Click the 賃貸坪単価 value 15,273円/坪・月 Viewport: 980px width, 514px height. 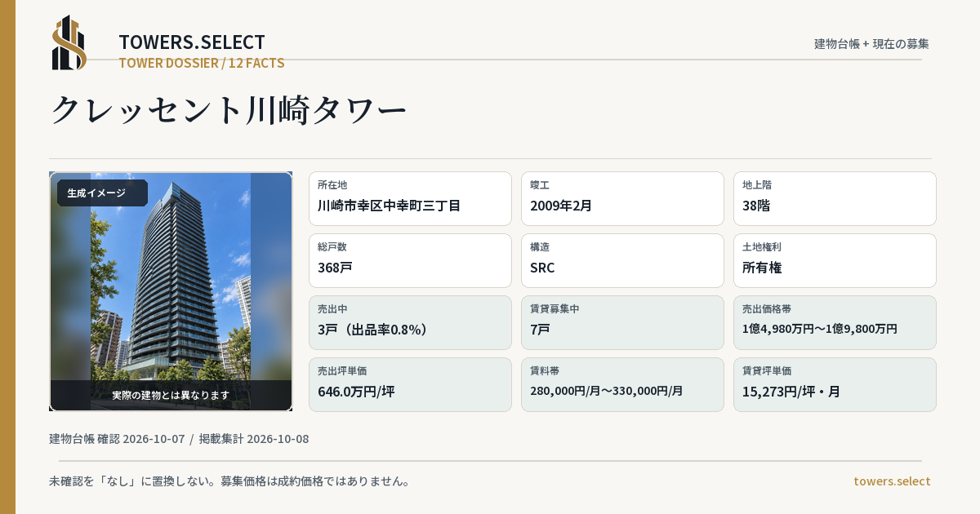(791, 392)
